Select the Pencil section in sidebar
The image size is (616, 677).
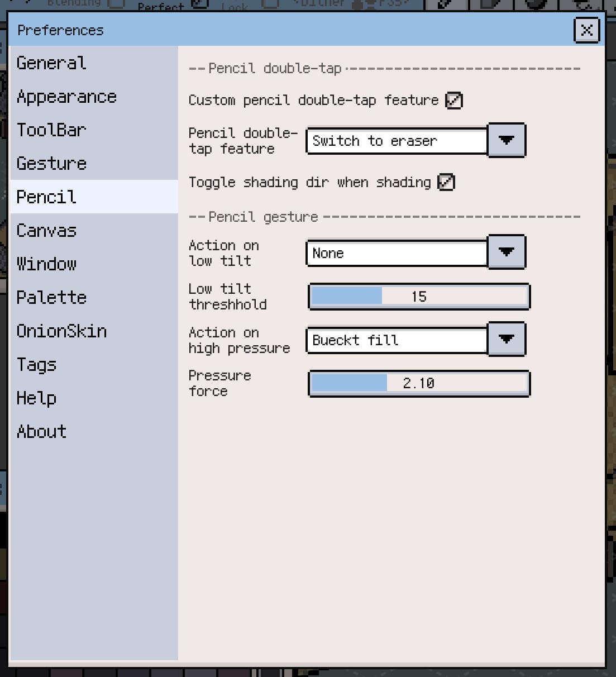[46, 197]
